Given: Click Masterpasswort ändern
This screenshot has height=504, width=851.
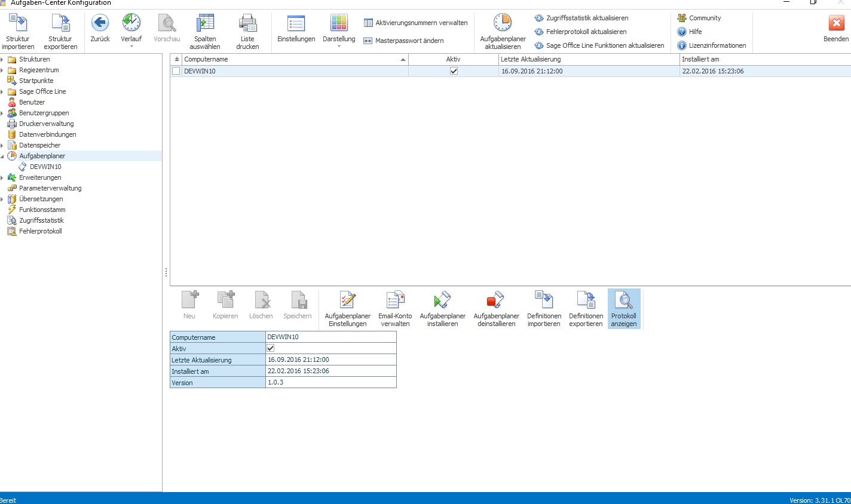Looking at the screenshot, I should 403,41.
